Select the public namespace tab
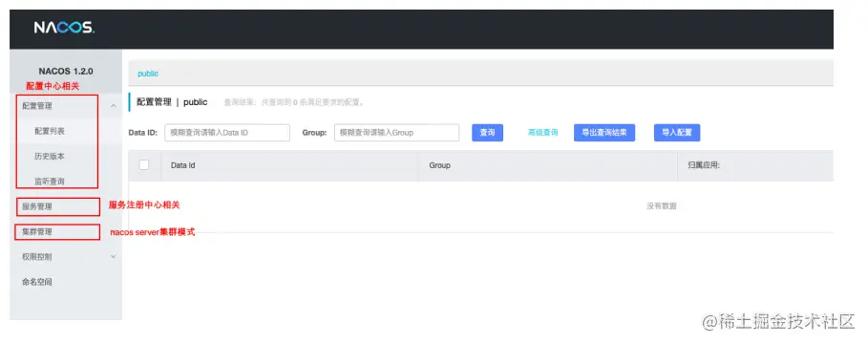This screenshot has height=344, width=868. [x=148, y=74]
